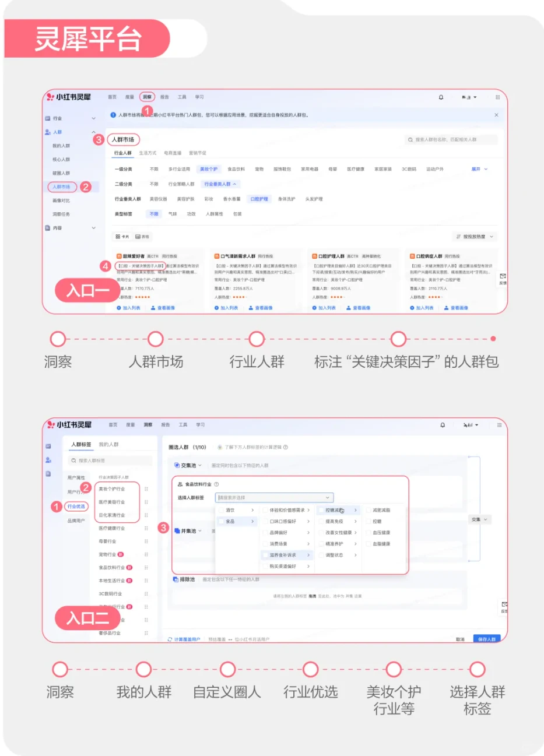Open app grid icon on 人群市场 page

pos(497,97)
